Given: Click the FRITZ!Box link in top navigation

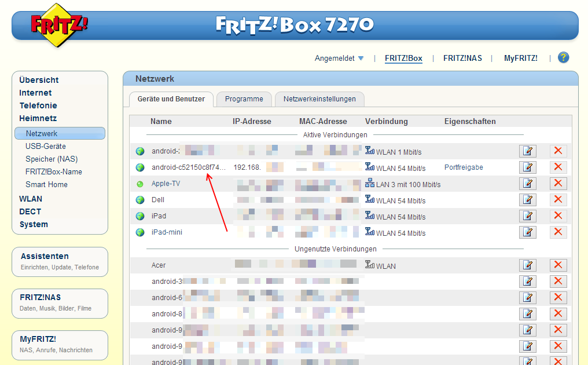Looking at the screenshot, I should (x=403, y=58).
